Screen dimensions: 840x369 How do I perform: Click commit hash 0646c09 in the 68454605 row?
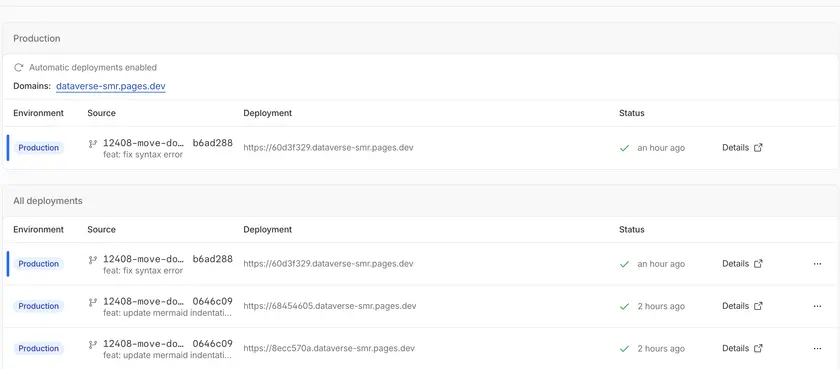click(213, 301)
